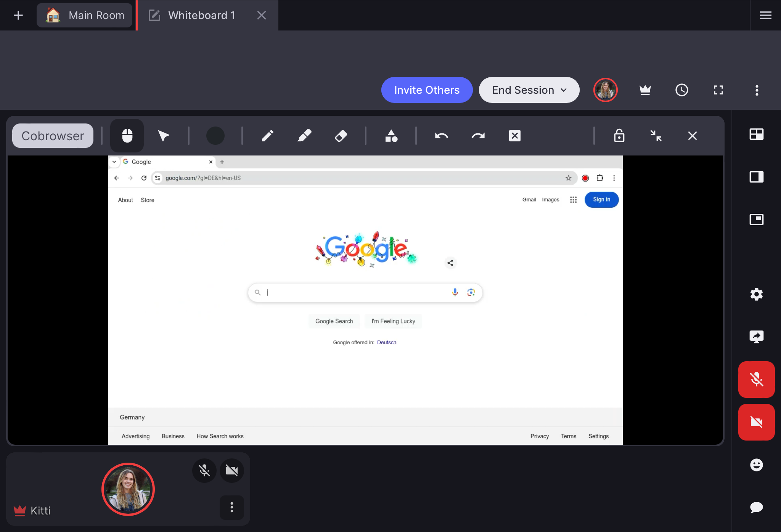The height and width of the screenshot is (532, 781).
Task: Start voice search with microphone icon
Action: 455,292
